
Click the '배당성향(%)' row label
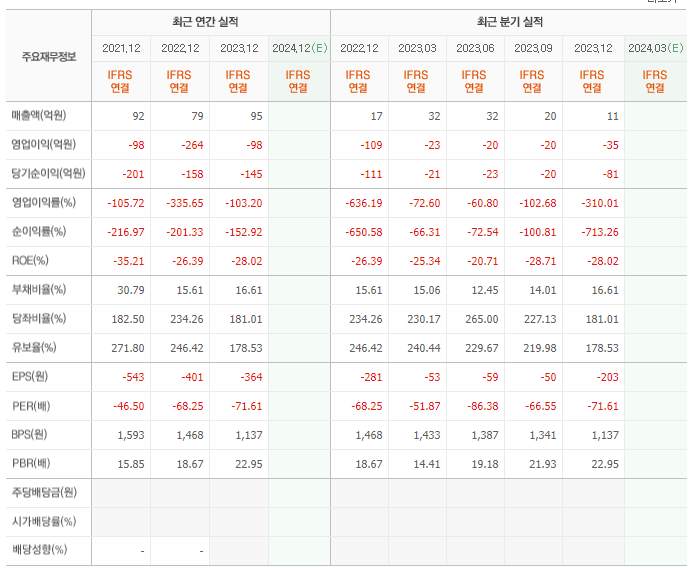pyautogui.click(x=39, y=550)
